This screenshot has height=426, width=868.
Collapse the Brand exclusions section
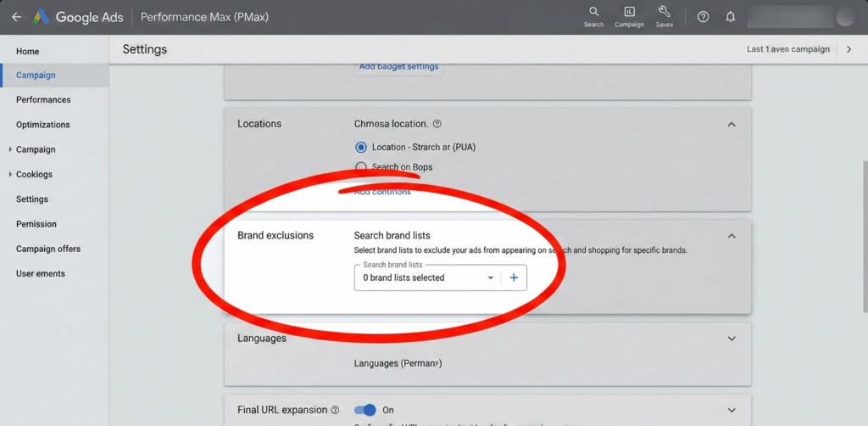coord(732,236)
